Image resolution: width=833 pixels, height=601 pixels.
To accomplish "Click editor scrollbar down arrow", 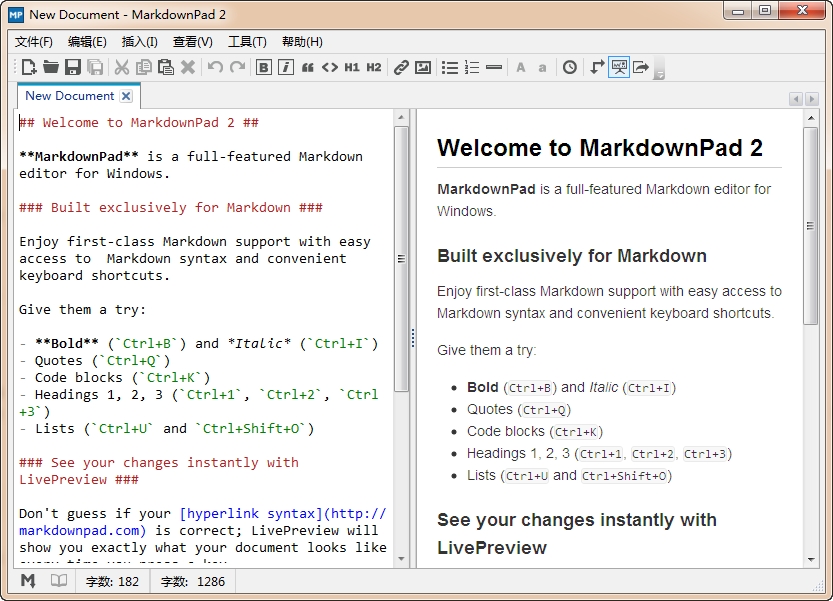I will coord(401,559).
